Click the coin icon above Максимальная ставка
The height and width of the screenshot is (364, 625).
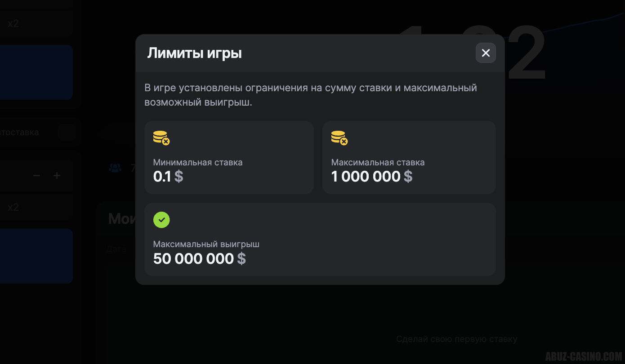[x=339, y=138]
